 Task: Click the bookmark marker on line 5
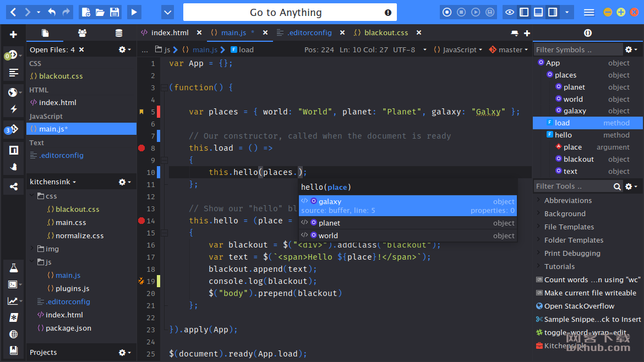click(x=141, y=112)
